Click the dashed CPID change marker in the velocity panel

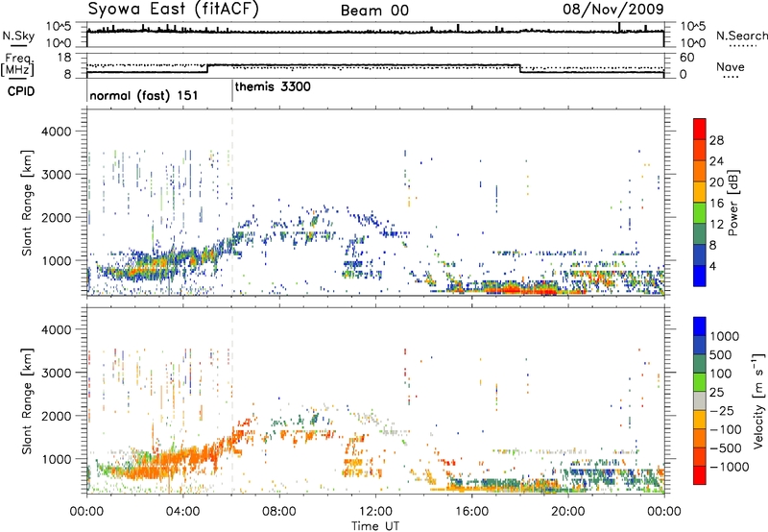232,400
